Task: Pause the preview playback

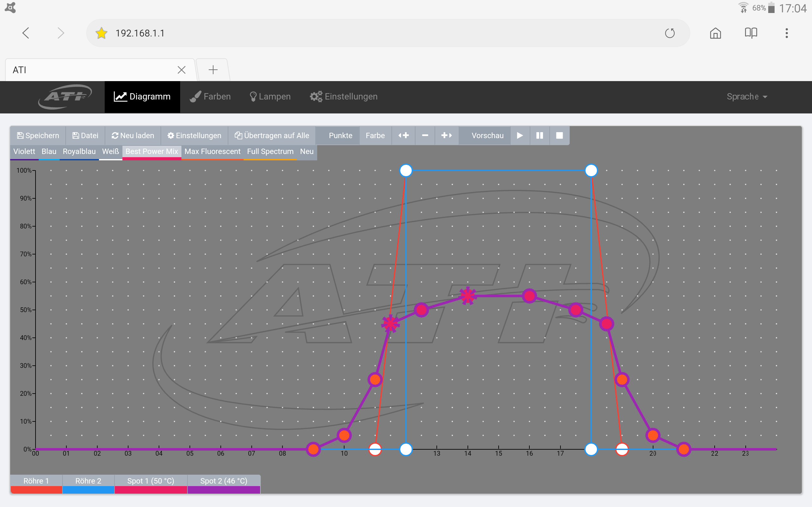Action: [540, 136]
